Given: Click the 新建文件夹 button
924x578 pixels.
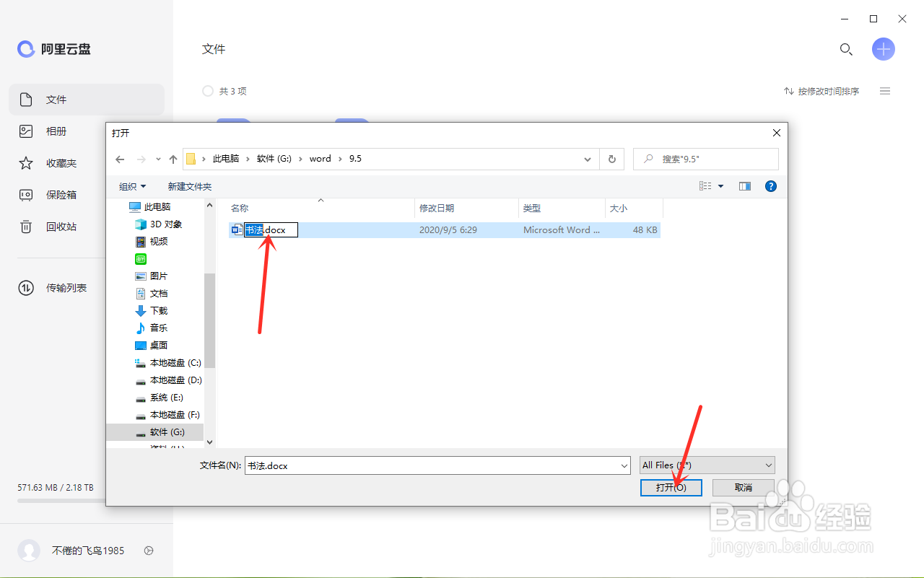Looking at the screenshot, I should click(x=190, y=186).
